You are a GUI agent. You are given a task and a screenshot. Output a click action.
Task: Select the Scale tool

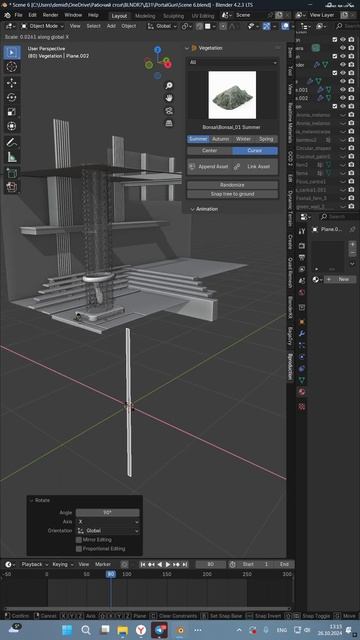[x=12, y=111]
